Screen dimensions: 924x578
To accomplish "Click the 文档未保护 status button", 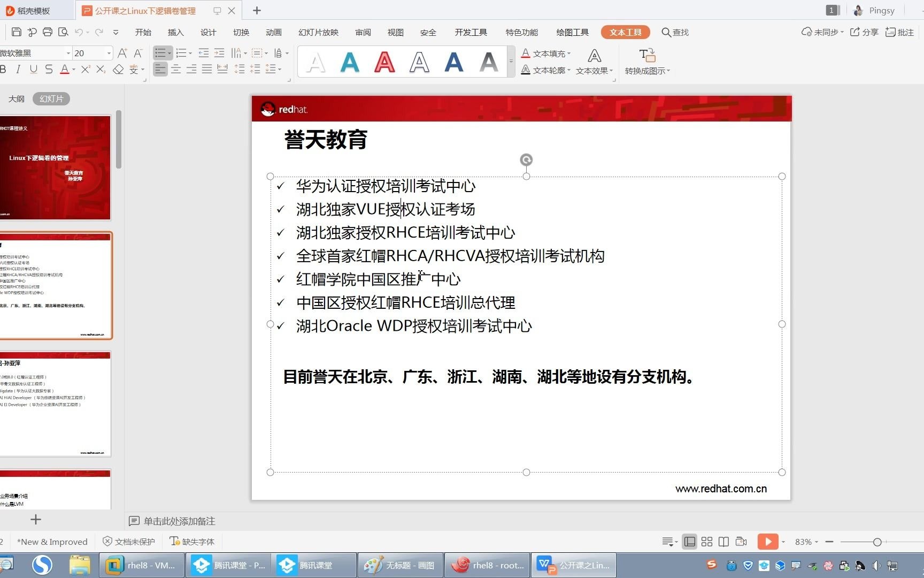I will click(128, 542).
